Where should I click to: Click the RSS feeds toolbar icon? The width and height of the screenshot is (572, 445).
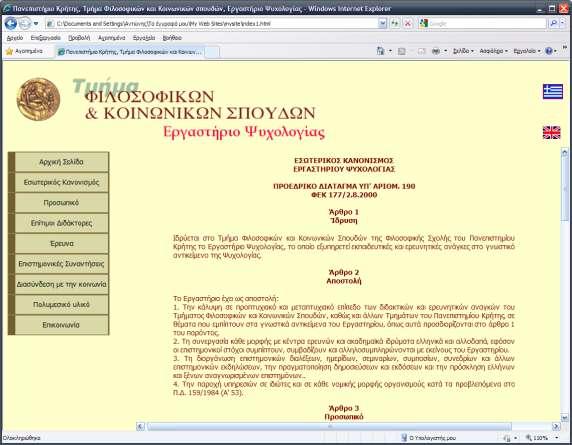pyautogui.click(x=401, y=51)
